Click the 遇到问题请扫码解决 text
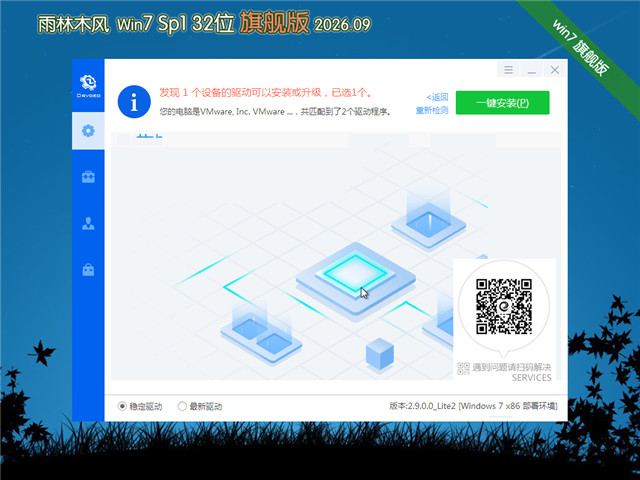Screen dimensions: 640x480 pos(511,367)
